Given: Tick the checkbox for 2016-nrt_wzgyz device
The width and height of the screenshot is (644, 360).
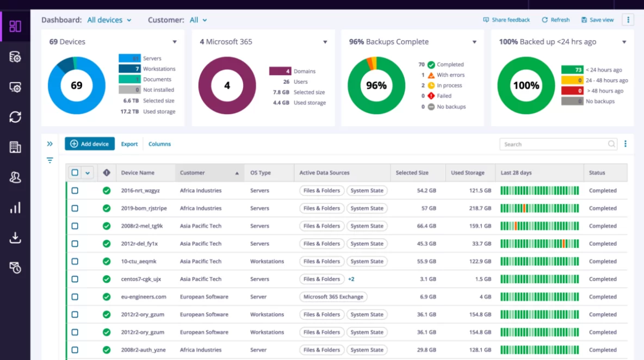Looking at the screenshot, I should click(x=75, y=191).
